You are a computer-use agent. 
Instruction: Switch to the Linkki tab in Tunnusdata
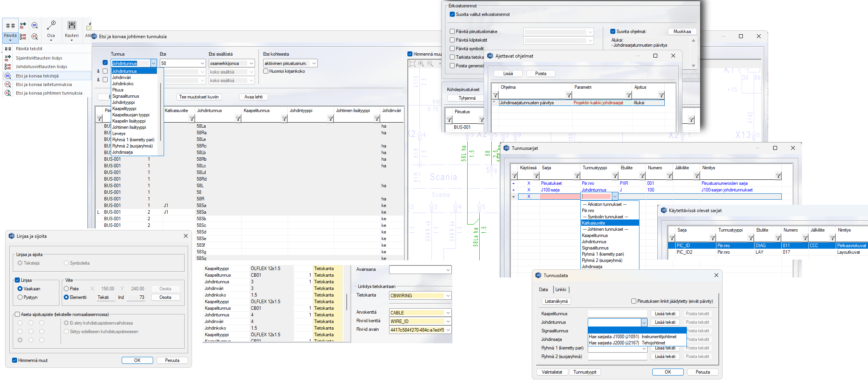pos(561,290)
